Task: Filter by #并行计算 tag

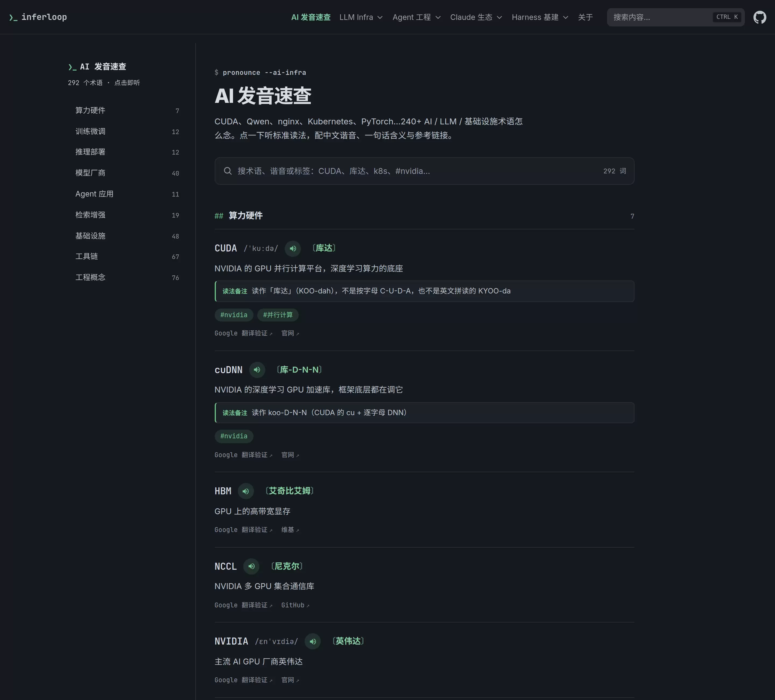Action: click(x=277, y=315)
